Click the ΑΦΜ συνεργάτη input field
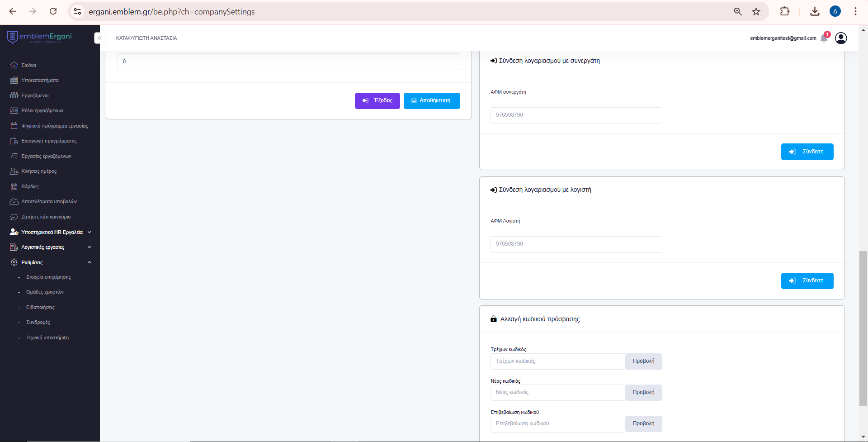 [x=576, y=115]
